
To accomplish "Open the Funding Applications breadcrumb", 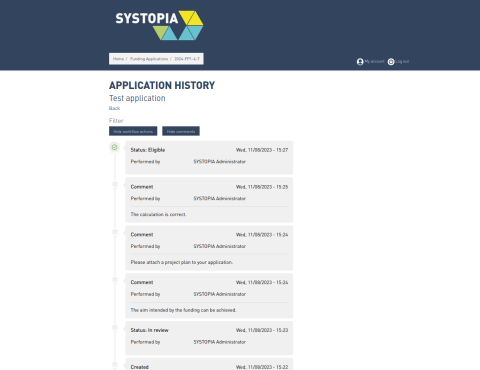I will [x=149, y=59].
